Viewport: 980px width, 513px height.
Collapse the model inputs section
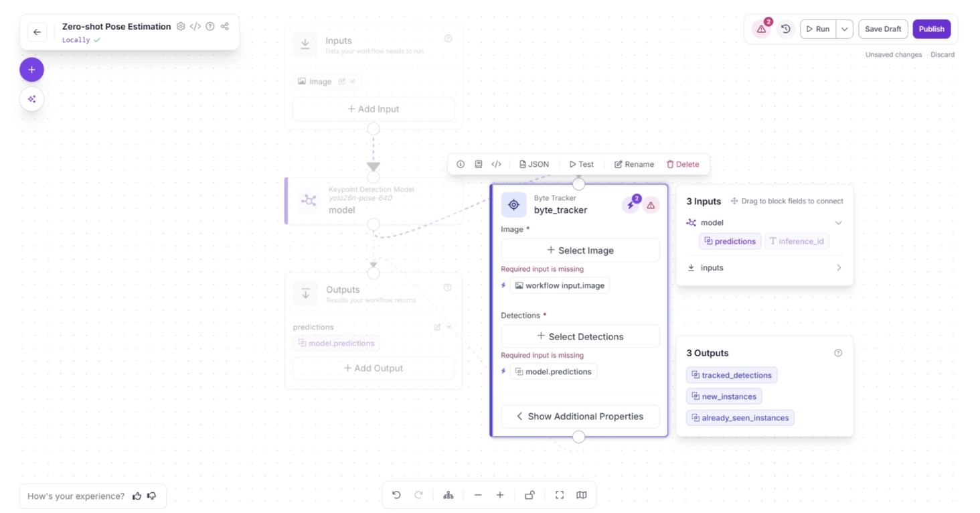click(838, 222)
